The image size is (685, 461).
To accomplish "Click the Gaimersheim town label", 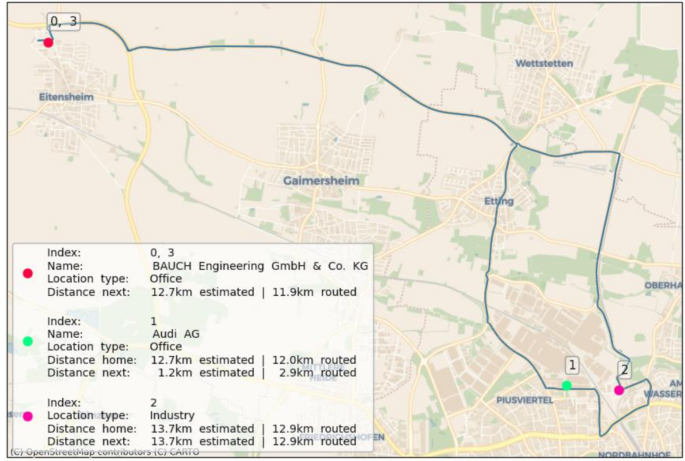I will tap(321, 181).
